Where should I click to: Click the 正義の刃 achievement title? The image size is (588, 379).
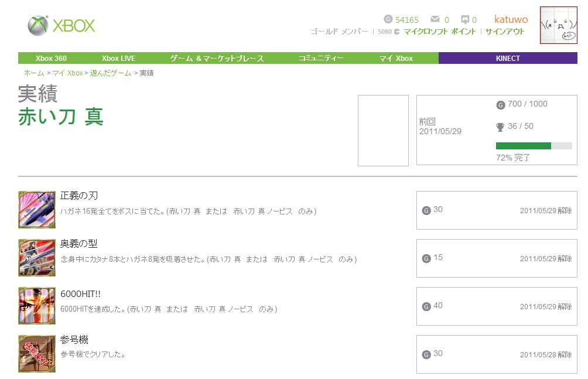(x=79, y=196)
